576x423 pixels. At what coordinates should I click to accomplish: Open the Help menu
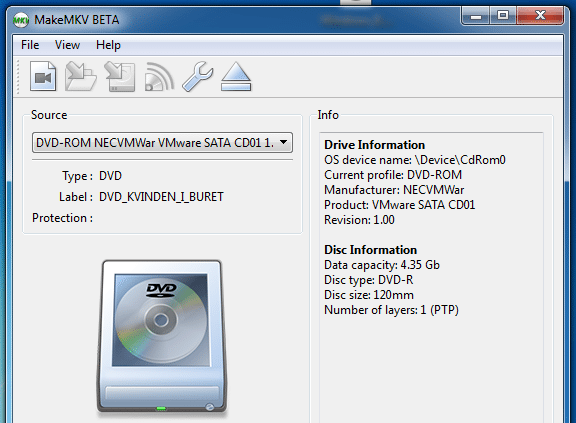point(108,45)
